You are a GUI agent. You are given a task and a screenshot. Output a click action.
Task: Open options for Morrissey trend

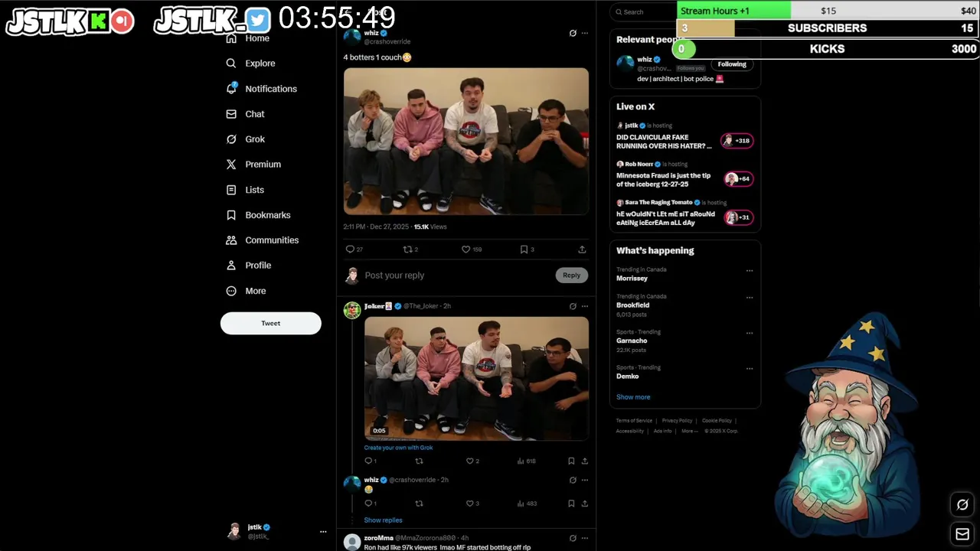click(750, 270)
